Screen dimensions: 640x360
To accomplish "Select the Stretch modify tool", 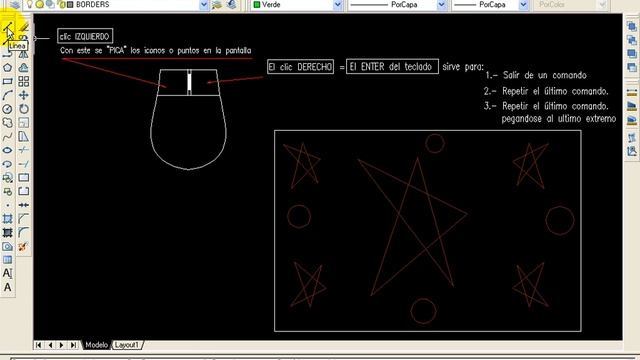I will (24, 137).
